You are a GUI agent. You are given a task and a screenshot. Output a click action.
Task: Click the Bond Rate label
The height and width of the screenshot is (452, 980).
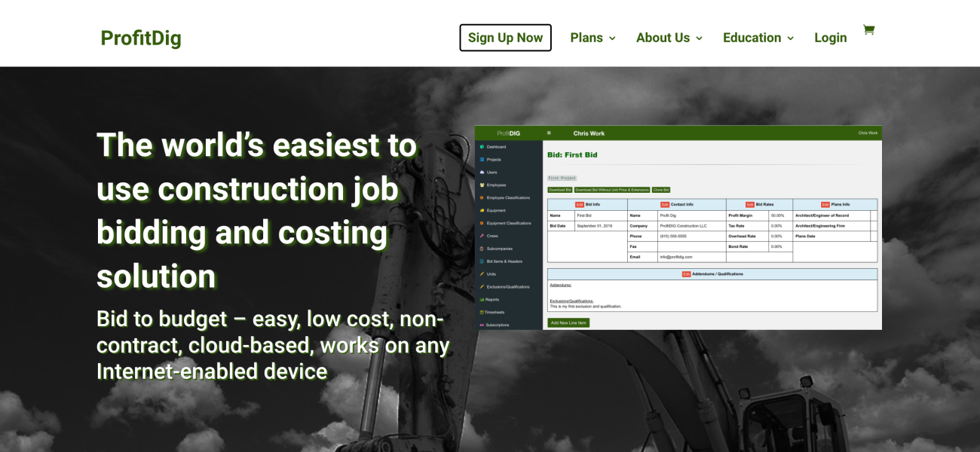point(738,246)
